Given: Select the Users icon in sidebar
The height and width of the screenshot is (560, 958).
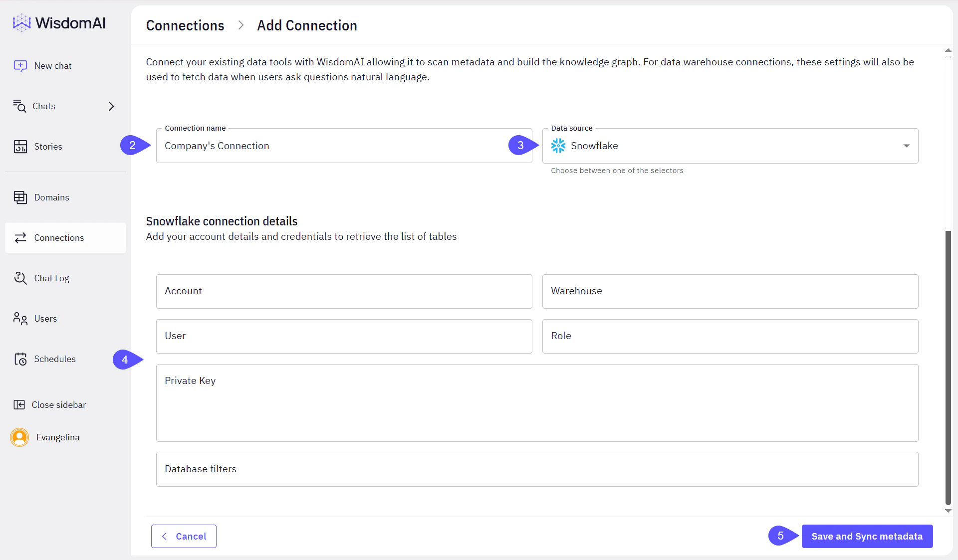Looking at the screenshot, I should click(19, 319).
